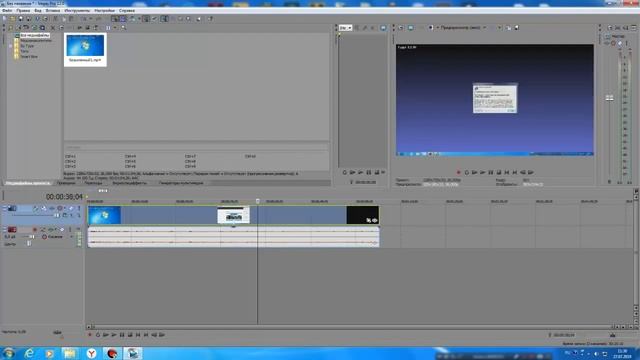Pause playback in preview window
This screenshot has height=360, width=640.
(491, 173)
